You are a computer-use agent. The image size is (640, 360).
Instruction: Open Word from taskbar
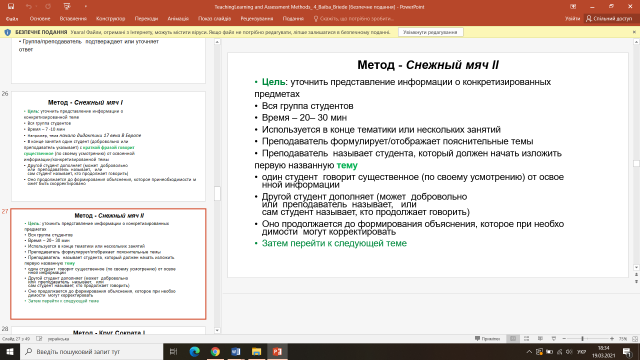pos(236,351)
